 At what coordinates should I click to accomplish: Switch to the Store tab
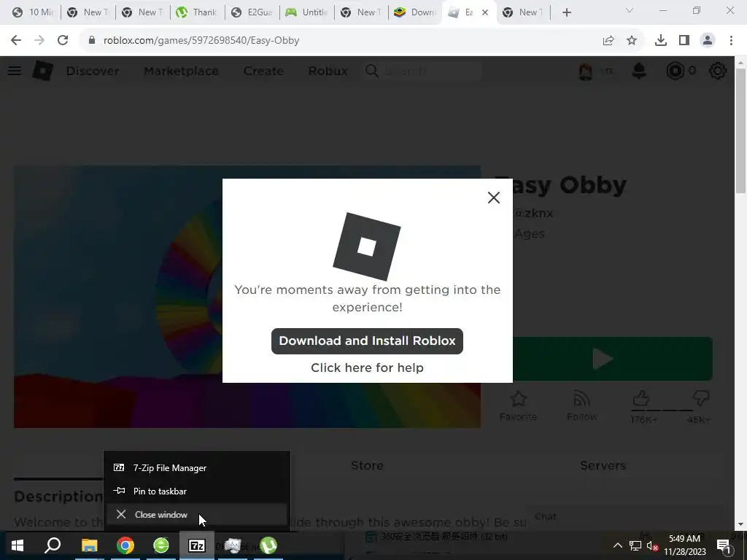point(367,465)
